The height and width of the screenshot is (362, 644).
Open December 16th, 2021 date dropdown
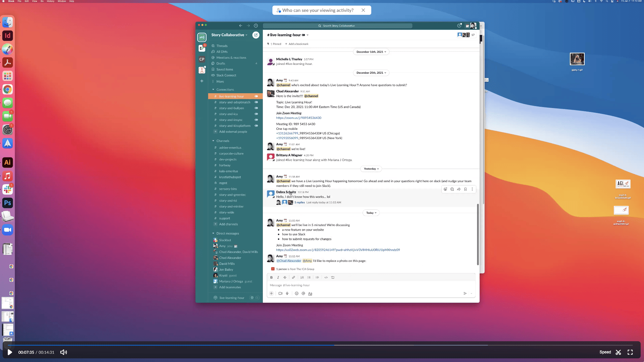coord(371,52)
